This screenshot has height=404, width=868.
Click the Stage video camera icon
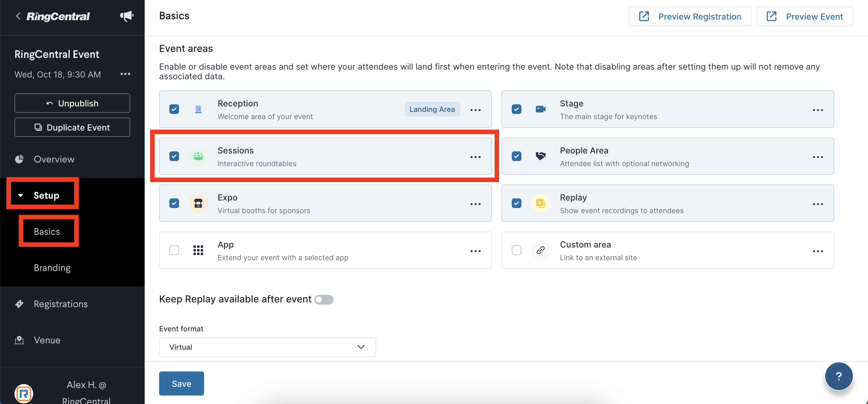coord(540,109)
